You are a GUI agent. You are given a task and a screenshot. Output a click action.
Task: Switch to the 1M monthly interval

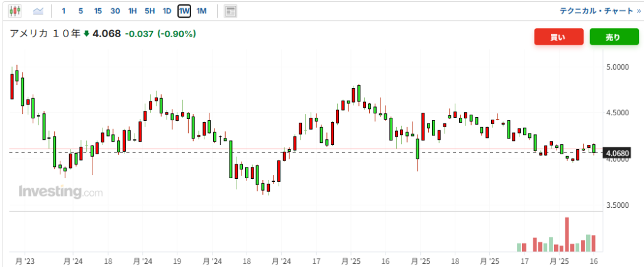[x=201, y=11]
